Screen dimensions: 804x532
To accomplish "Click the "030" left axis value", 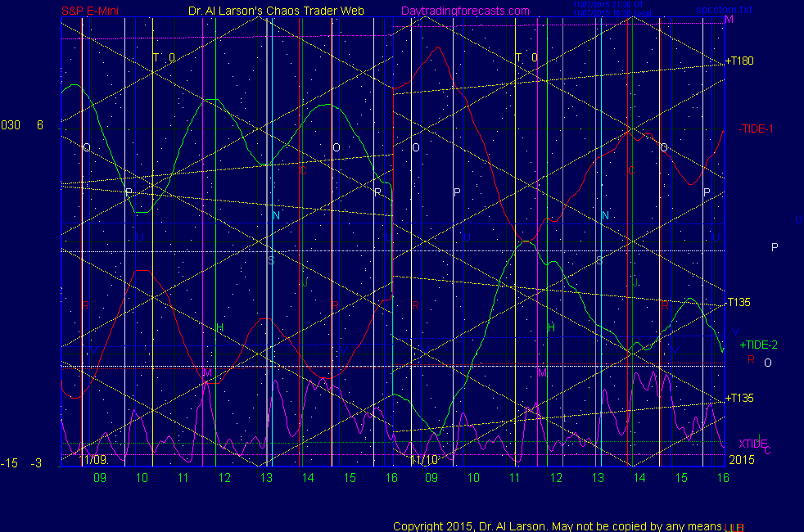I will click(x=11, y=125).
